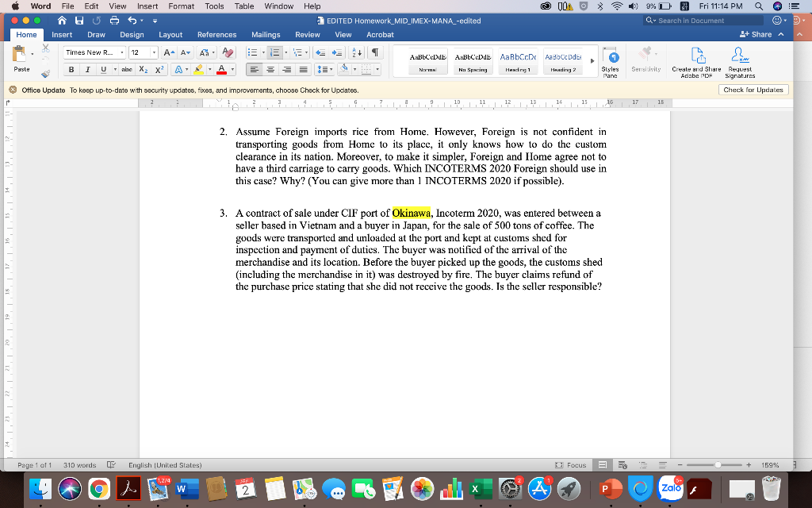Open the font color dropdown
Viewport: 812px width, 508px height.
coord(232,69)
